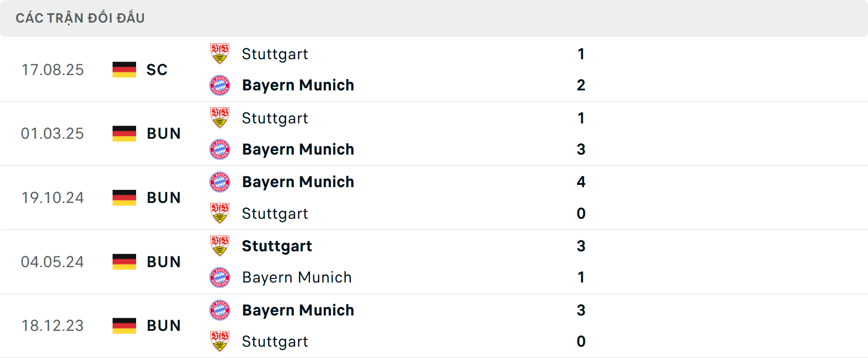Open the SC competition label
Image resolution: width=868 pixels, height=358 pixels.
coord(156,70)
